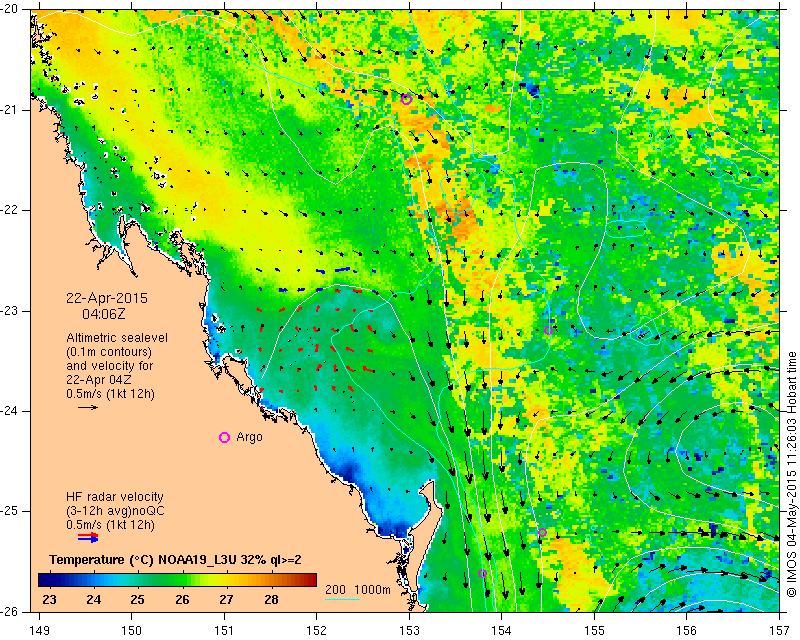This screenshot has height=640, width=800.
Task: Click the '152' longitude axis label
Action: (317, 631)
